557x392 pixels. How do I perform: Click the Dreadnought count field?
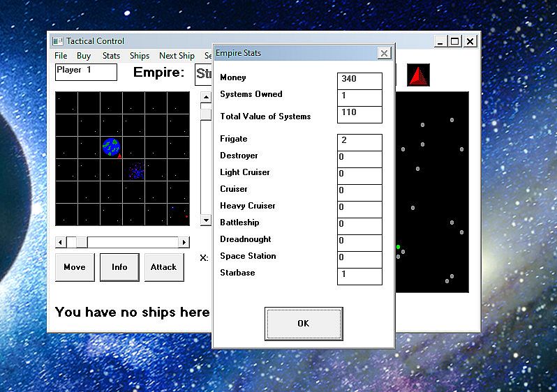tap(359, 243)
